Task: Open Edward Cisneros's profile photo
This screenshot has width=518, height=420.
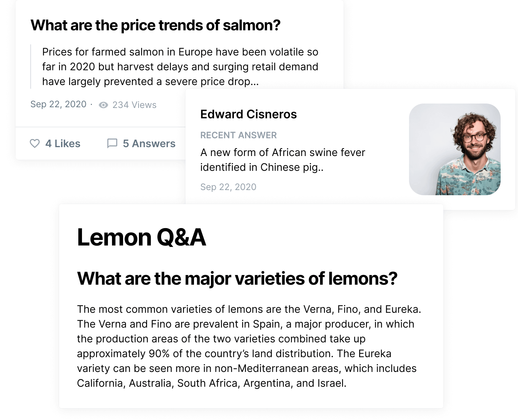Action: pos(454,149)
